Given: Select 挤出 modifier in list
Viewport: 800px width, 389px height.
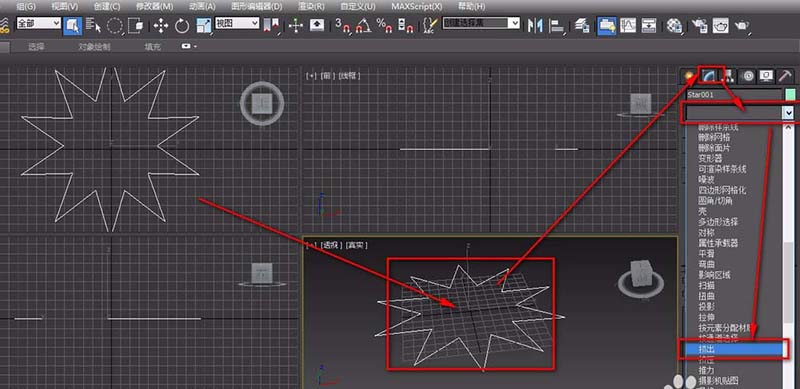Looking at the screenshot, I should click(x=733, y=349).
